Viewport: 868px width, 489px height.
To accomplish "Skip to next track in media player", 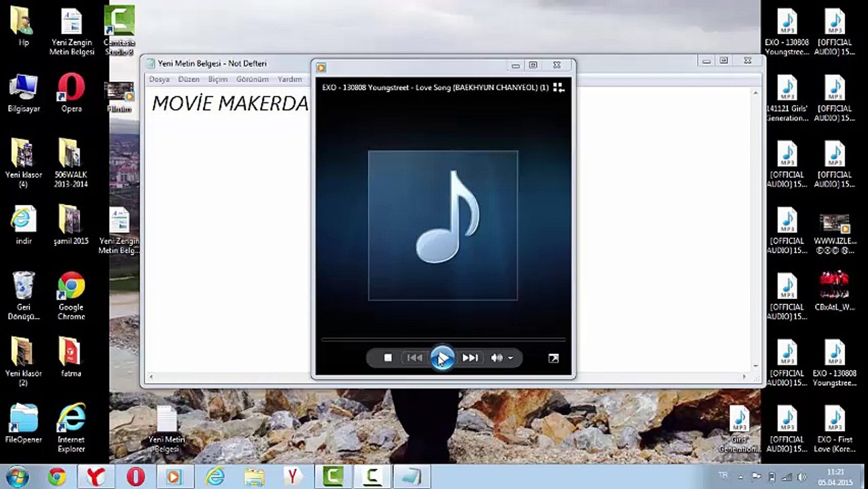I will tap(470, 358).
